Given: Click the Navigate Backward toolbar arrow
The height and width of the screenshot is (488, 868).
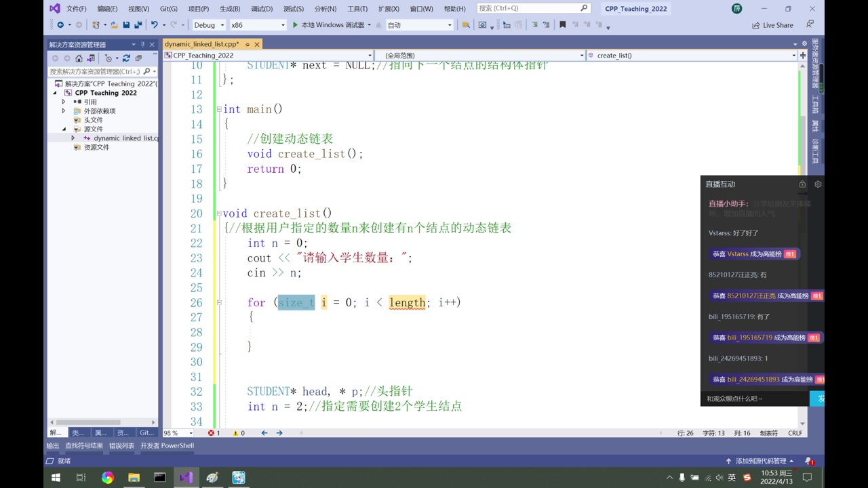Looking at the screenshot, I should pos(61,24).
